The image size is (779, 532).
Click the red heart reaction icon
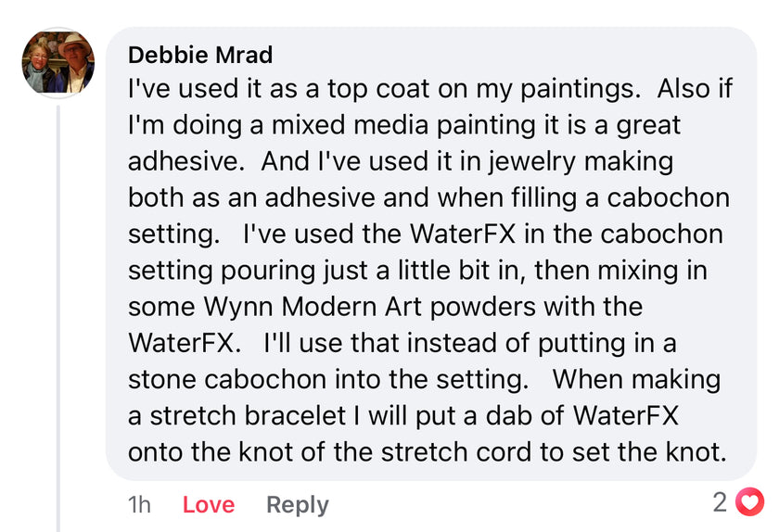click(x=748, y=502)
